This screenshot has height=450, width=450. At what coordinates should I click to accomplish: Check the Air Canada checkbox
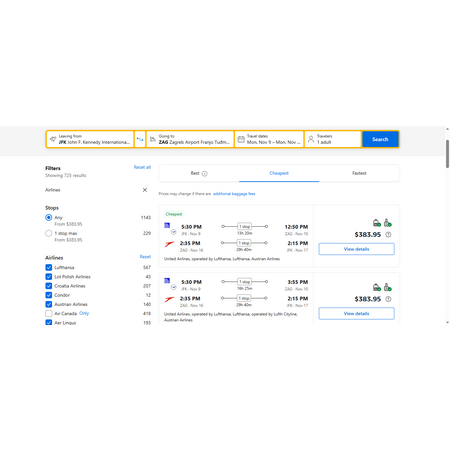49,313
